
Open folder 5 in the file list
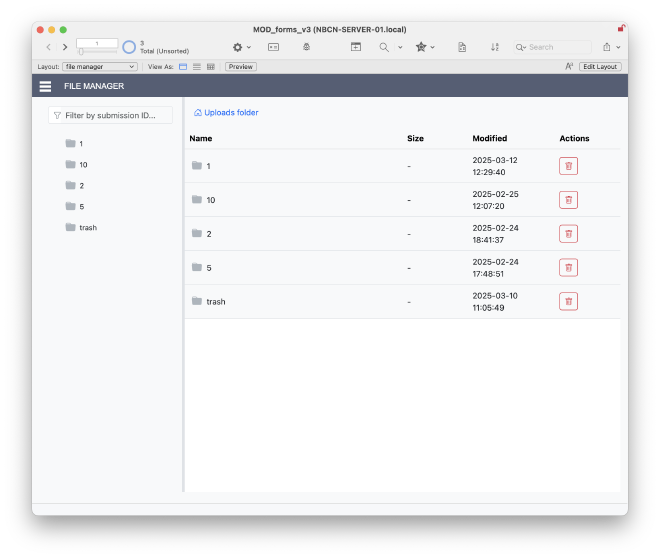(202, 268)
